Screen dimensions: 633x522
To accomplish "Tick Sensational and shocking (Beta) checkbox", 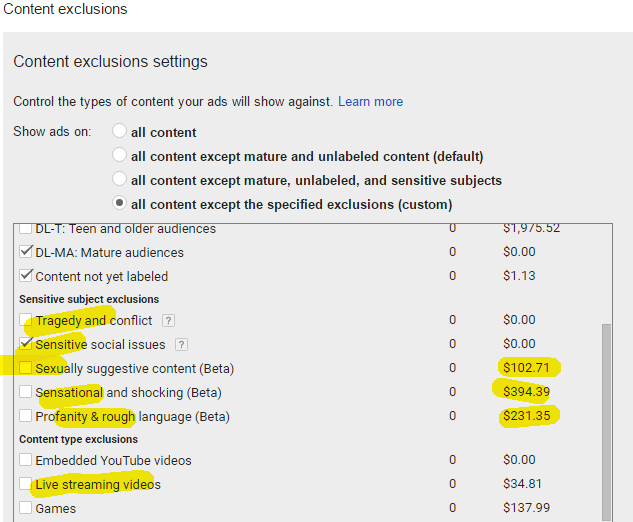I will (x=26, y=392).
